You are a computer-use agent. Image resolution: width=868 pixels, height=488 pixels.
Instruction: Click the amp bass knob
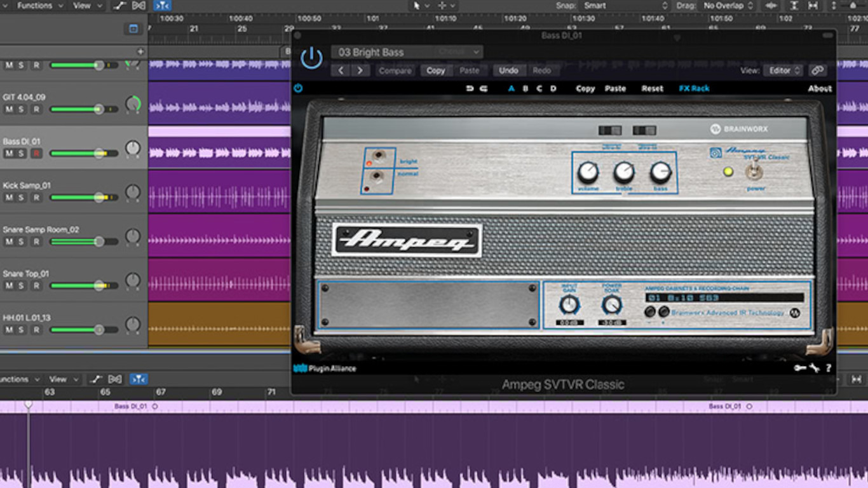coord(661,172)
